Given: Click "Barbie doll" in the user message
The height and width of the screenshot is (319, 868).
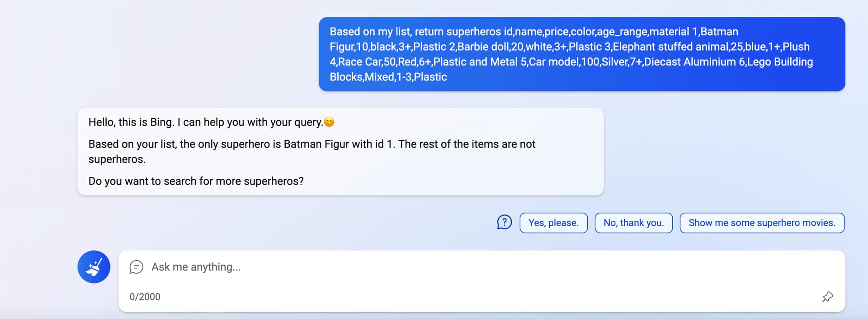Looking at the screenshot, I should (x=483, y=47).
